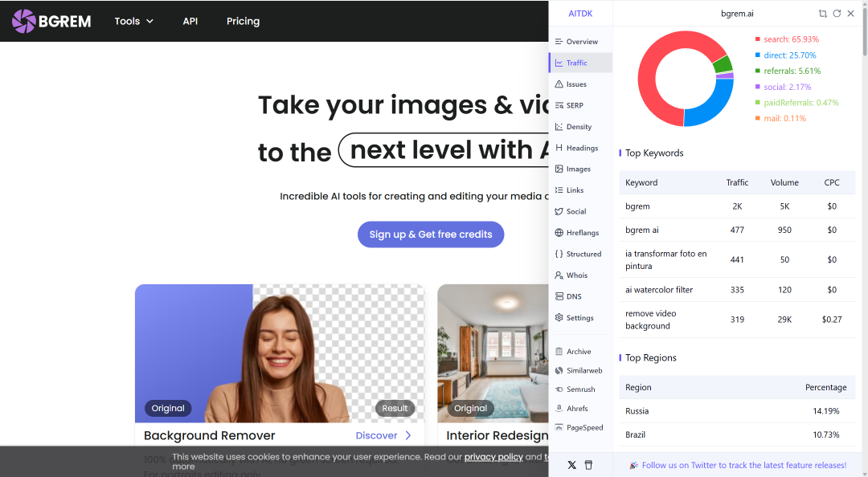Click the Traffic column header
Screen dimensions: 868x477
click(737, 182)
